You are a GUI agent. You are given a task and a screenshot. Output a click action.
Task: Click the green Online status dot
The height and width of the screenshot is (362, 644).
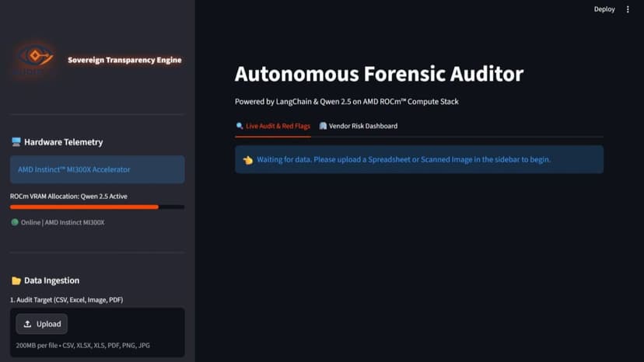[x=15, y=222]
